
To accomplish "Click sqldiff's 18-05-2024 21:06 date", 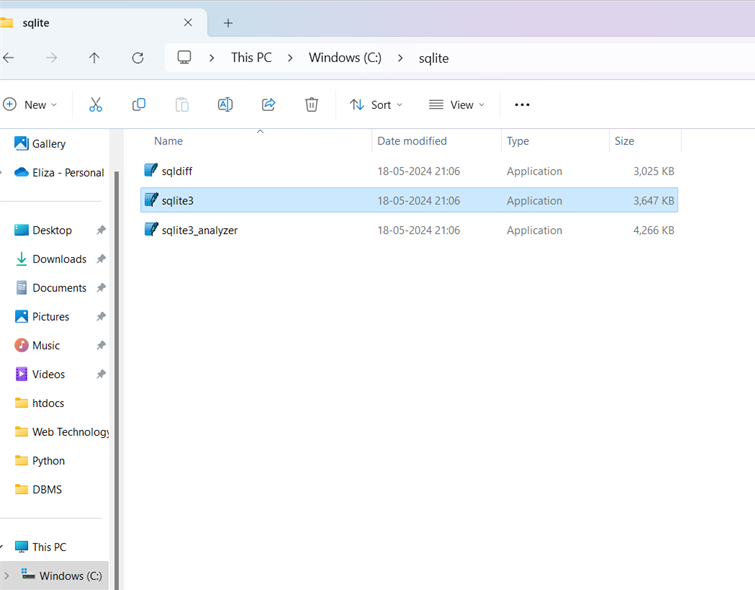I will click(x=418, y=171).
